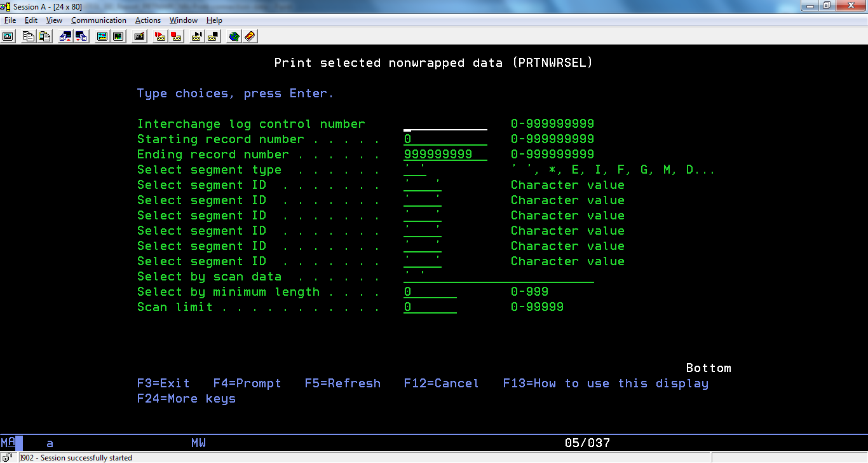Start recording a macro with toolbar icon

coord(160,36)
